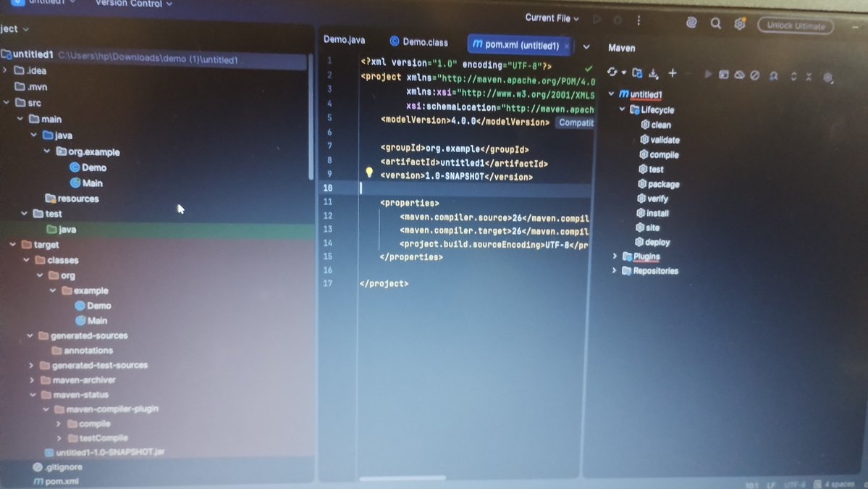Click green checkmark inspection indicator
Viewport: 868px width, 489px height.
pos(589,69)
